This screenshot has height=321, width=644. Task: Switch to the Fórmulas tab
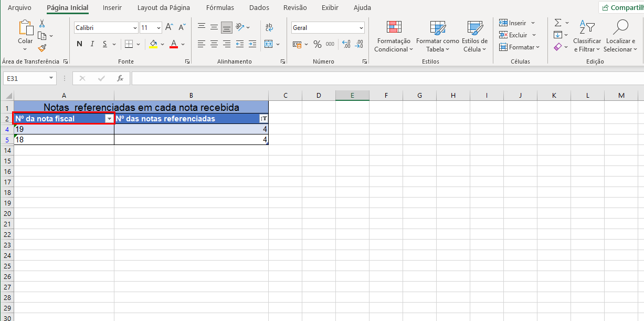click(x=220, y=8)
